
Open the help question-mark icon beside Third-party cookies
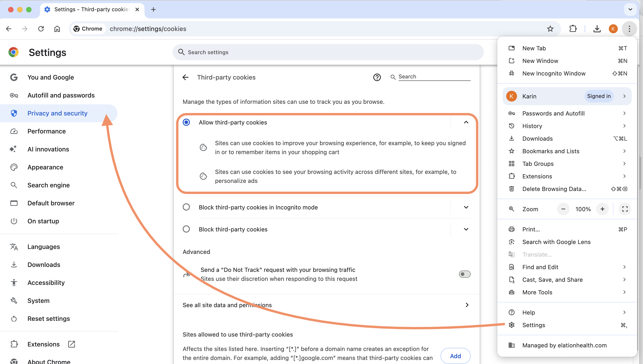pyautogui.click(x=377, y=77)
